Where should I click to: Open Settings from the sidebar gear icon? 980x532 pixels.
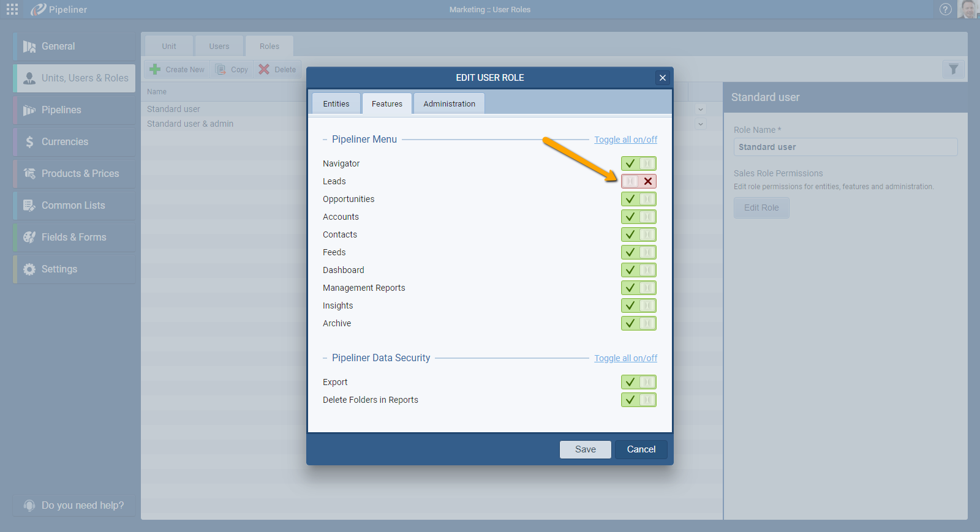(29, 269)
